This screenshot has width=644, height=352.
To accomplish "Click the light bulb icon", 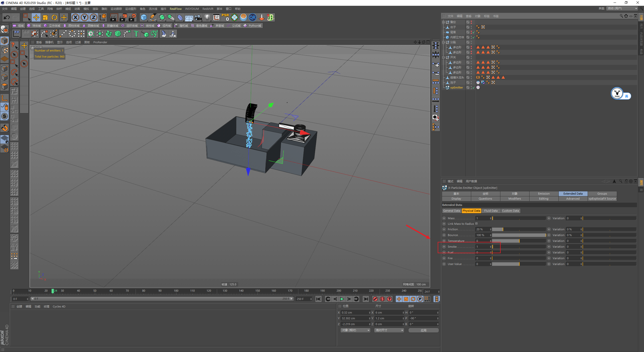I will (x=207, y=17).
